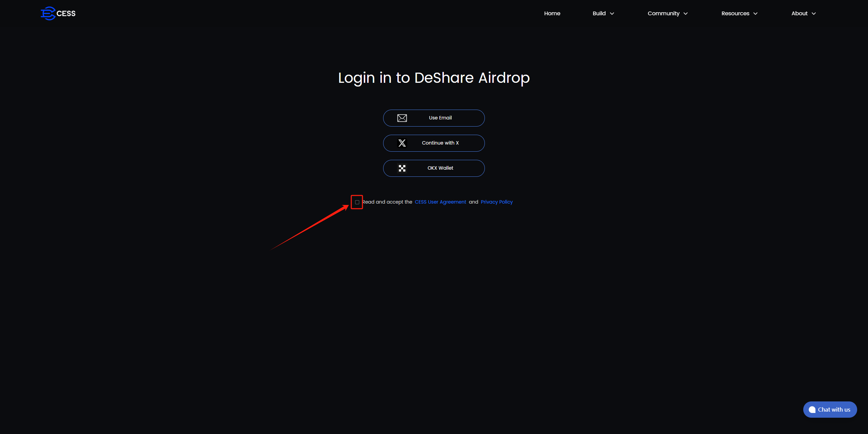Open the Community navigation item
The image size is (868, 434).
click(664, 14)
